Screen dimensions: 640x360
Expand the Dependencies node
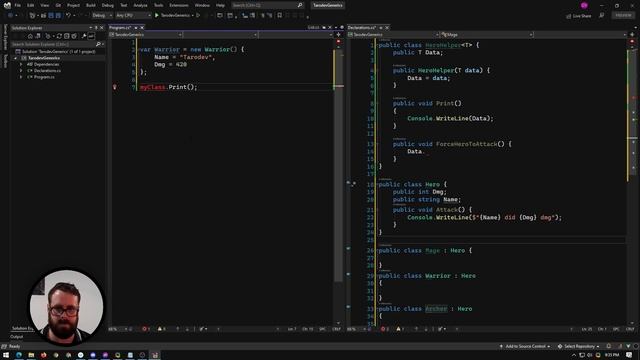pyautogui.click(x=21, y=64)
